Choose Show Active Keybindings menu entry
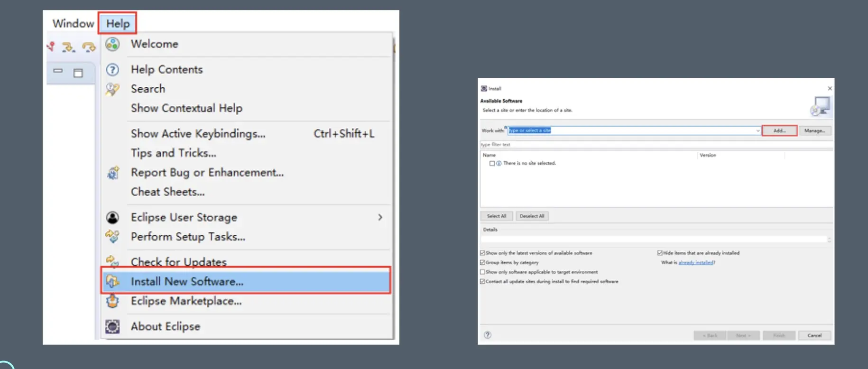Screen dimensions: 868x369 198,134
